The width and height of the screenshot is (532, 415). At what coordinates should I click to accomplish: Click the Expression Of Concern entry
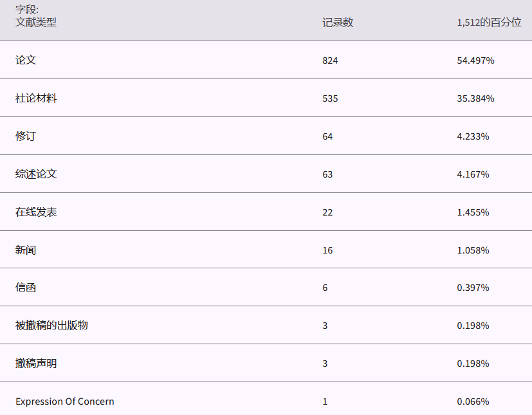pos(65,401)
